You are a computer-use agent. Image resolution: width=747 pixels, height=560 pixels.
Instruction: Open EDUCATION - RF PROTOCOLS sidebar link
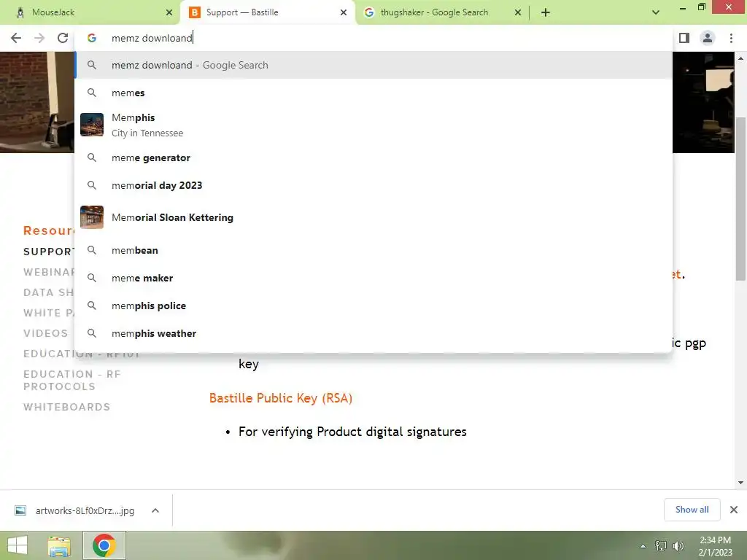72,381
